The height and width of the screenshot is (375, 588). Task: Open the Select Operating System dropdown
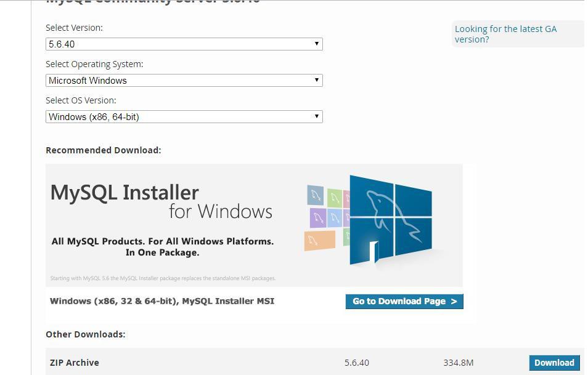(184, 81)
